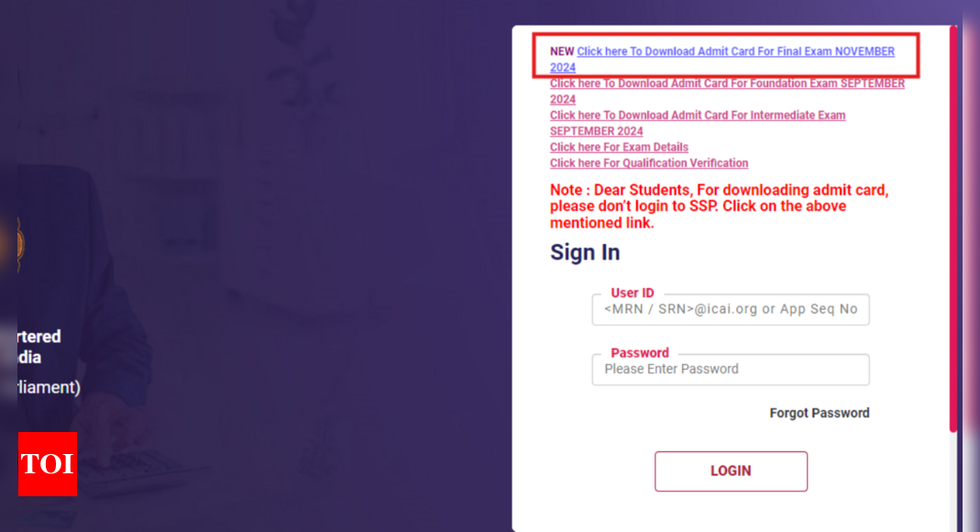Click the pink scrollbar beside the sign-in panel

[x=953, y=228]
